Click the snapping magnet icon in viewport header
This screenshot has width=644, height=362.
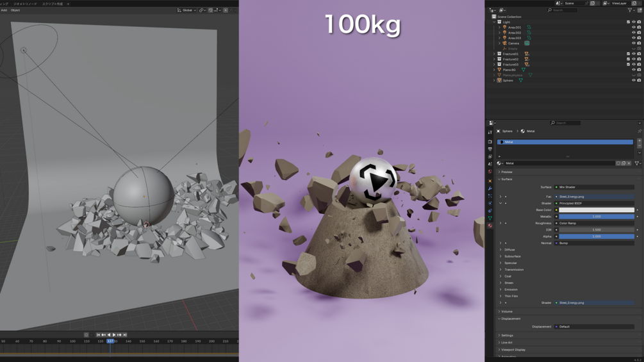[x=210, y=10]
